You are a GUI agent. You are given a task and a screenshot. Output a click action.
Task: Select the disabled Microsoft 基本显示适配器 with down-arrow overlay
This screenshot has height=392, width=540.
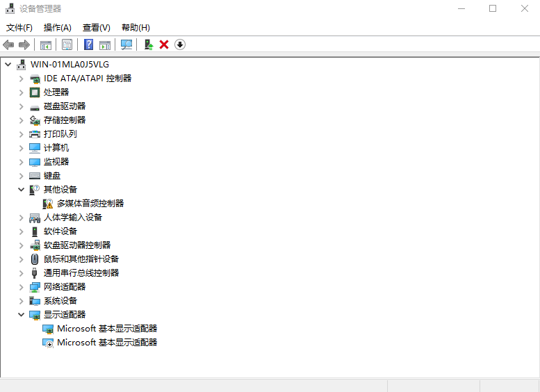pos(107,343)
